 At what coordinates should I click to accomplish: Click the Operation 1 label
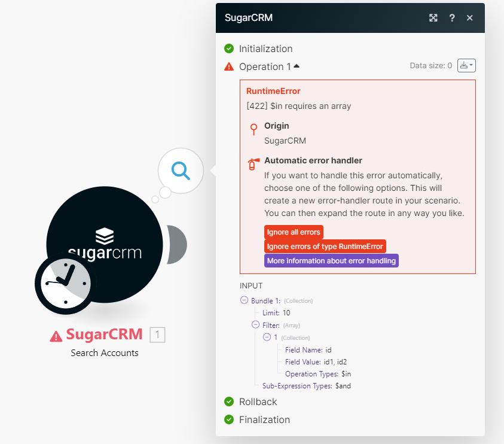tap(265, 66)
